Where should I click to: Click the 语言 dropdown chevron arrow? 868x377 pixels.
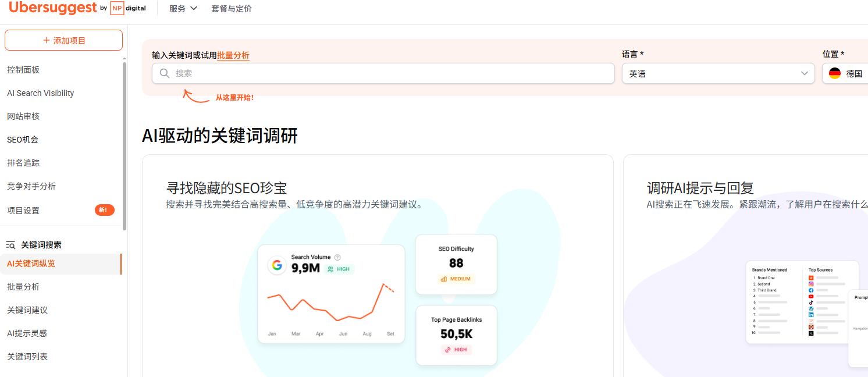805,73
